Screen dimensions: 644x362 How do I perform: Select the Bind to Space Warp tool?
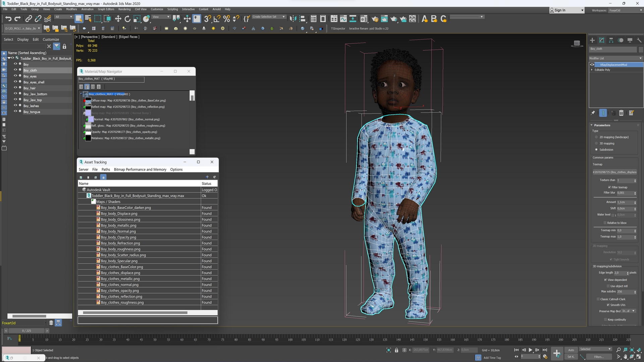click(x=48, y=19)
